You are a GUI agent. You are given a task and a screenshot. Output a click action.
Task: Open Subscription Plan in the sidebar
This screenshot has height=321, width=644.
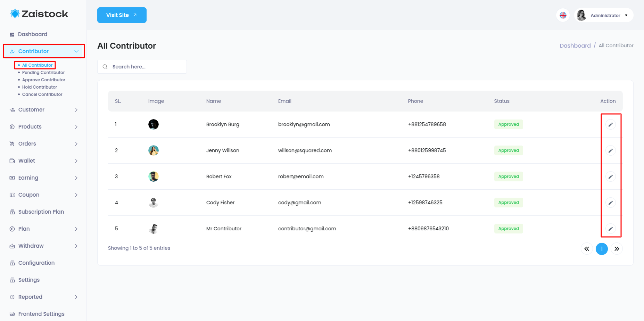click(41, 212)
